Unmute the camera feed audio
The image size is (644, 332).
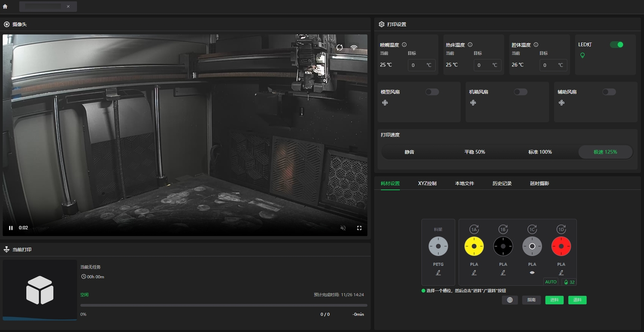tap(343, 228)
